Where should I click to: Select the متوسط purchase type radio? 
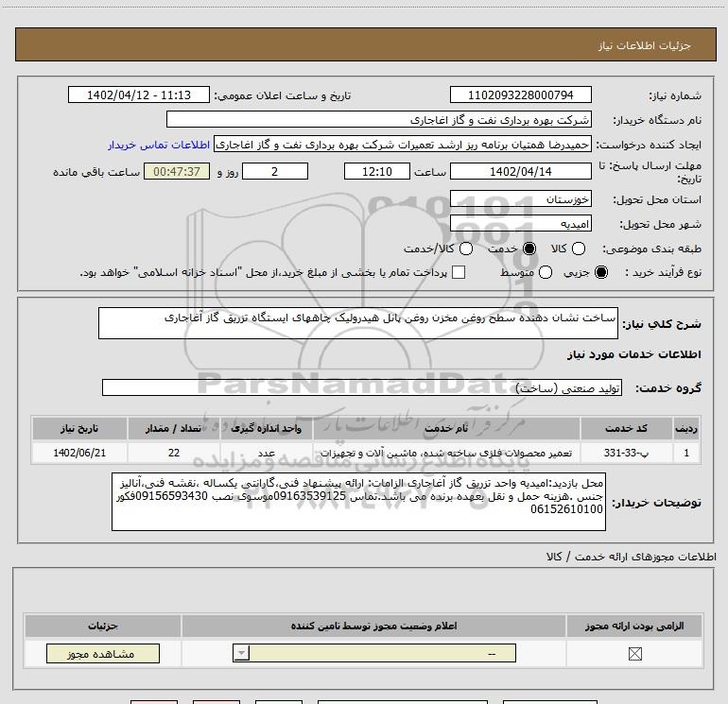546,272
